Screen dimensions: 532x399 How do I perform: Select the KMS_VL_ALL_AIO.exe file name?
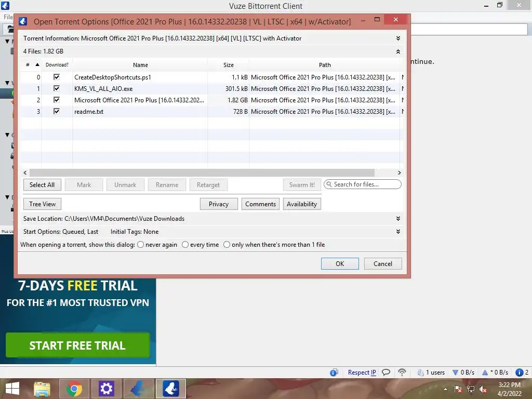103,89
